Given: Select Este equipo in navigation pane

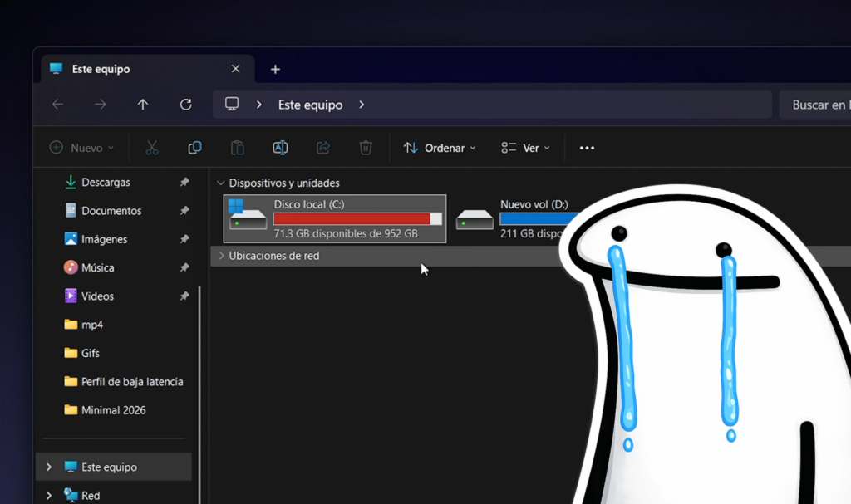Looking at the screenshot, I should click(114, 467).
